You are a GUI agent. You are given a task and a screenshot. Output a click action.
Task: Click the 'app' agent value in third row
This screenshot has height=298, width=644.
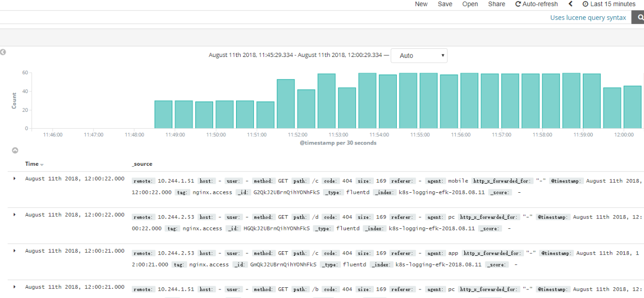[453, 253]
